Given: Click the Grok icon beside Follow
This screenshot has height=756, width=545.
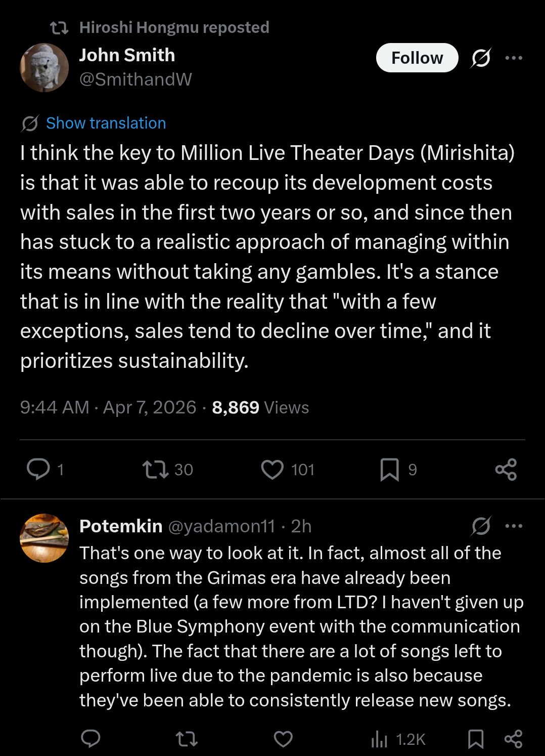Looking at the screenshot, I should (481, 58).
